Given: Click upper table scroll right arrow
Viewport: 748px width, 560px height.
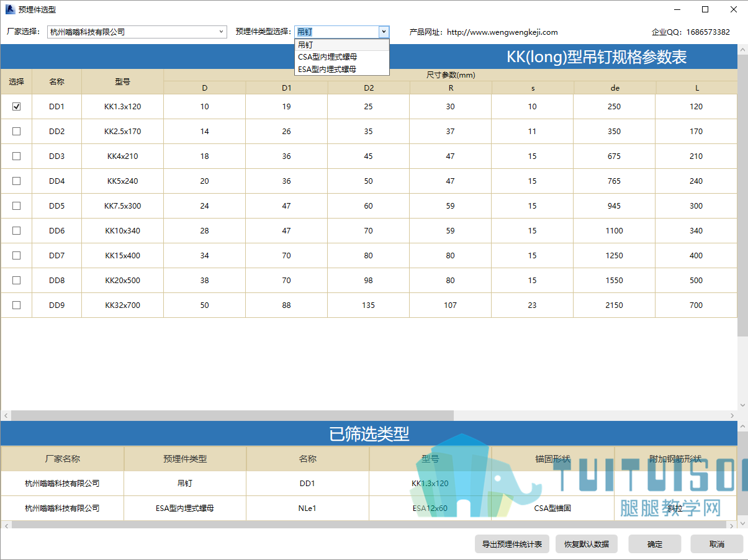Looking at the screenshot, I should (732, 415).
